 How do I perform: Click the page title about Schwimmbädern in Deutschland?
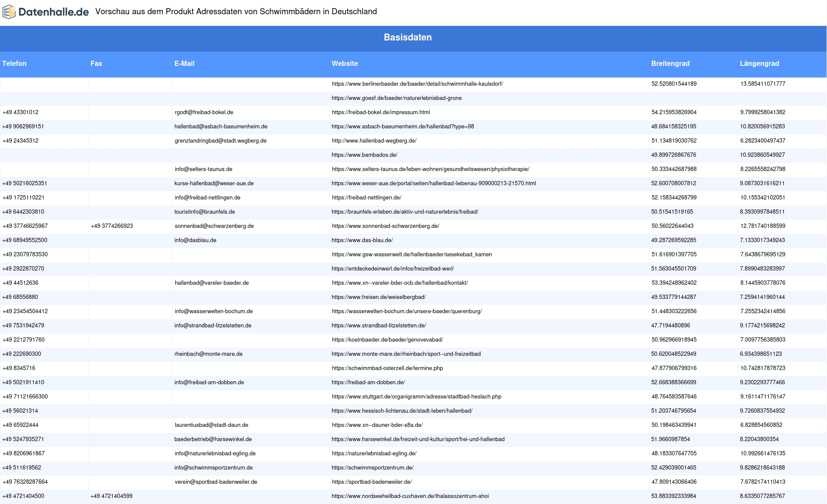(x=236, y=12)
